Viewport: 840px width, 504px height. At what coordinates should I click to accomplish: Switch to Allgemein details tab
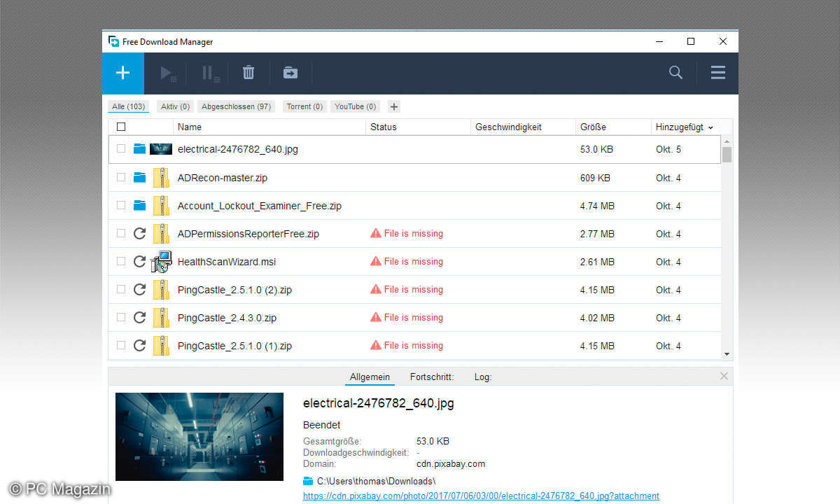370,377
